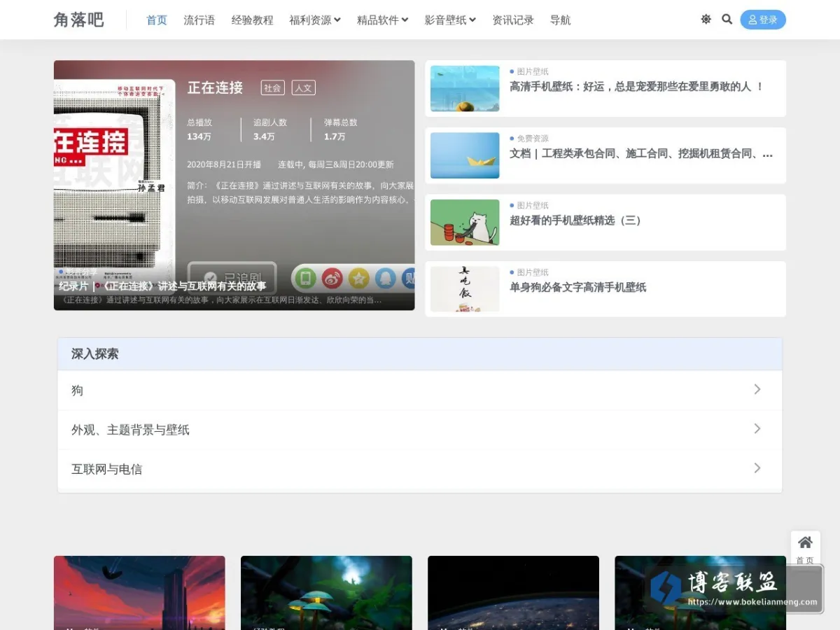This screenshot has height=630, width=840.
Task: Expand the 精品软件 dropdown menu
Action: (x=383, y=20)
